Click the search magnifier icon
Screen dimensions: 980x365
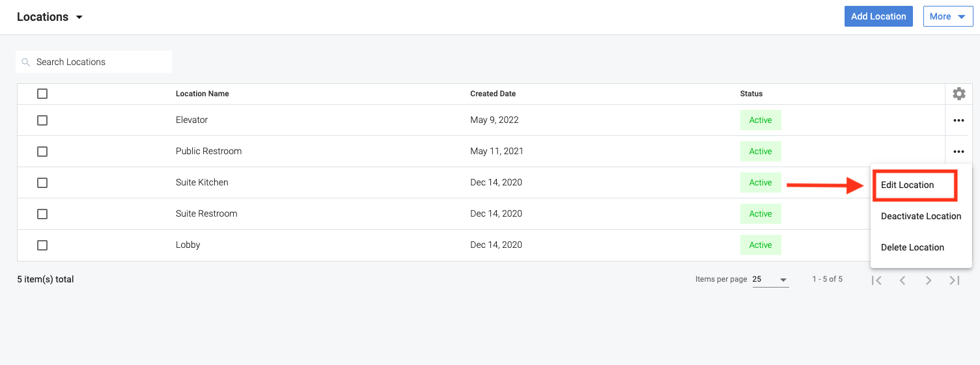point(26,62)
